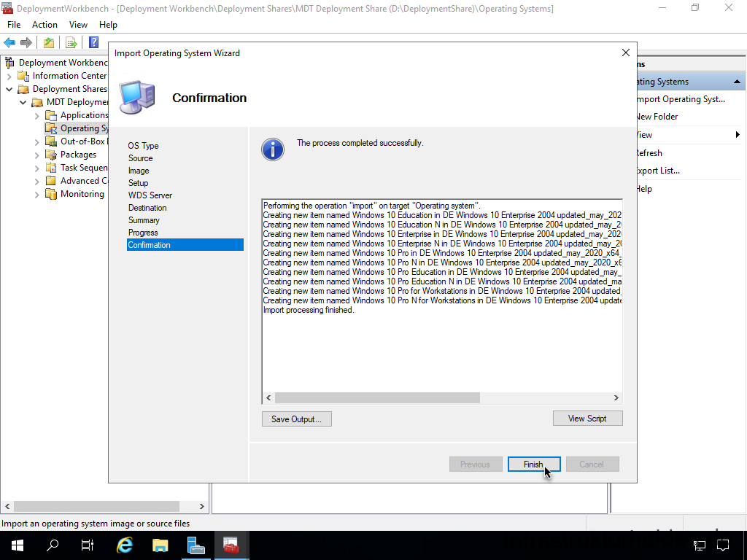Collapse the Operating Systems actions header
The image size is (747, 560).
(737, 82)
